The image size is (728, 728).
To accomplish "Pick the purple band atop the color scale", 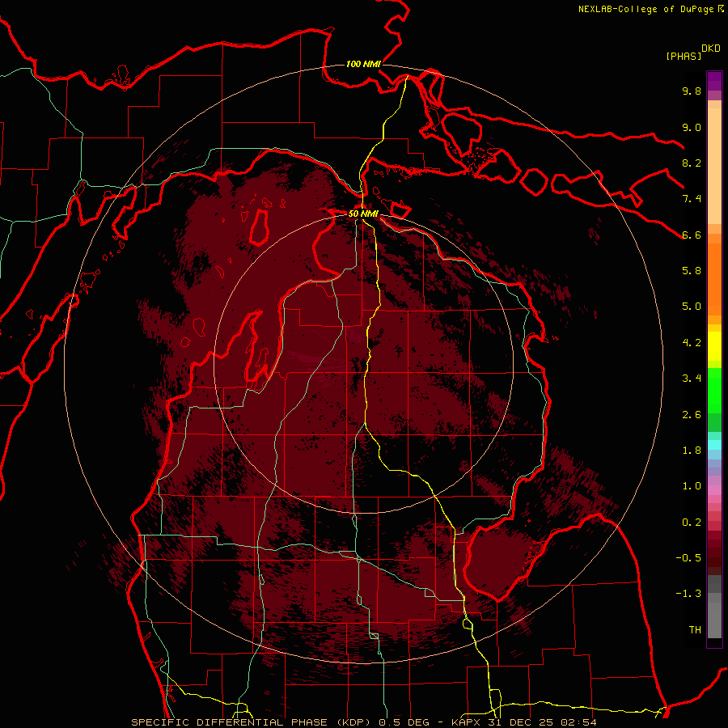I will click(x=714, y=81).
